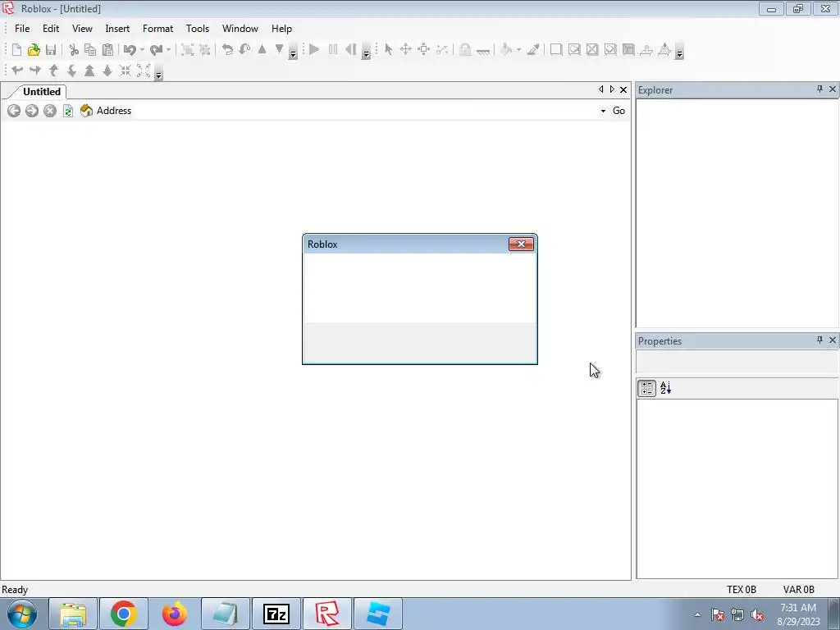This screenshot has height=630, width=840.
Task: Select the Dropper color picker tool
Action: (533, 50)
